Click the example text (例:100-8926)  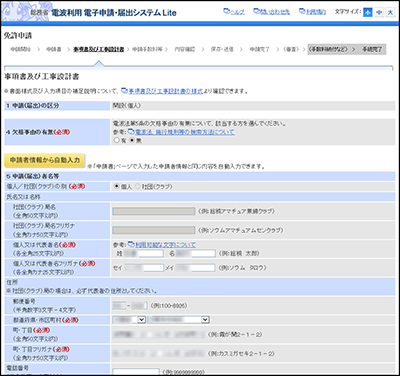click(169, 305)
